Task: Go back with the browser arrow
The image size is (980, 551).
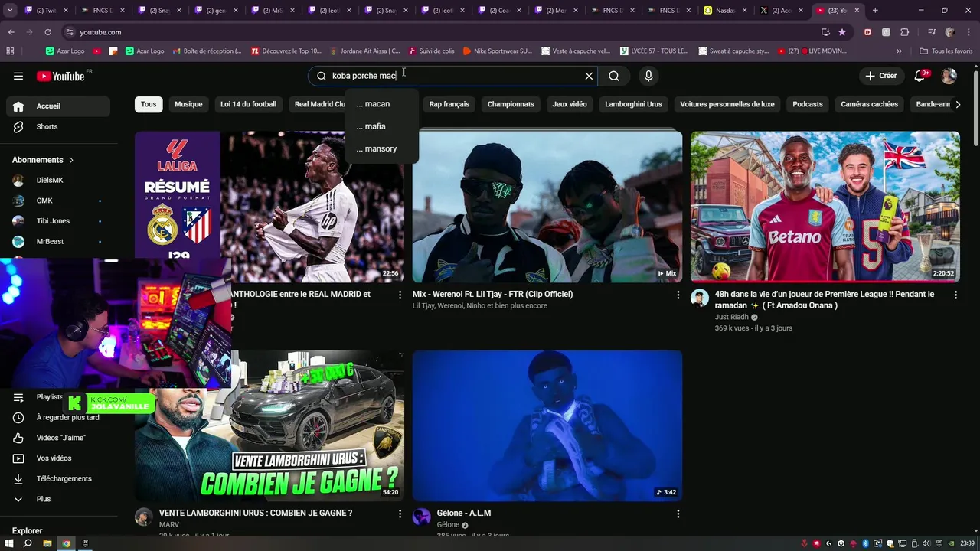Action: pos(11,32)
